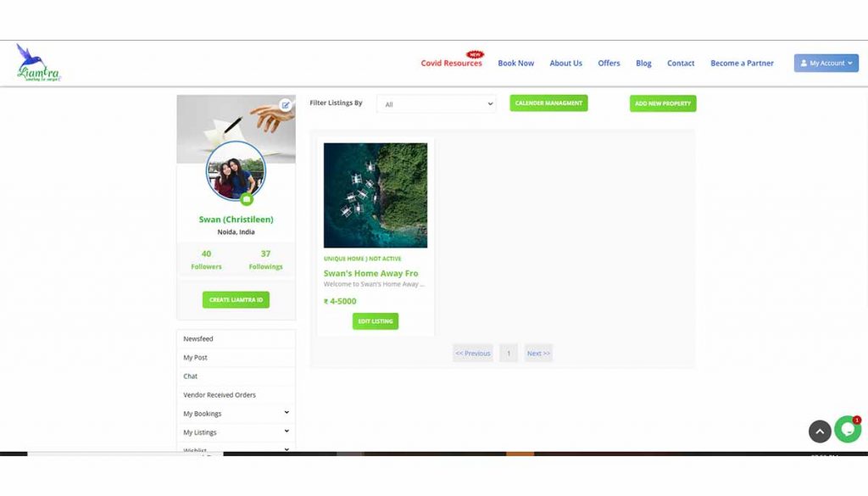The height and width of the screenshot is (496, 868).
Task: Open the My Account dropdown
Action: click(x=826, y=63)
